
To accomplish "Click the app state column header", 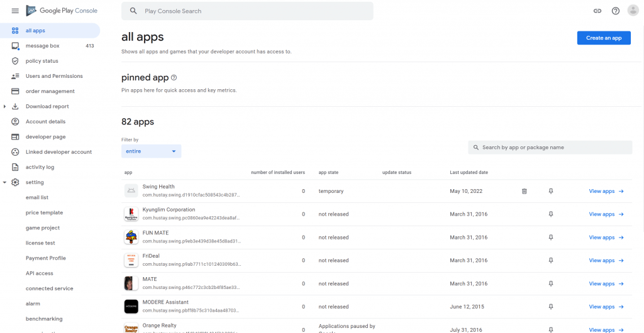I will click(x=328, y=173).
